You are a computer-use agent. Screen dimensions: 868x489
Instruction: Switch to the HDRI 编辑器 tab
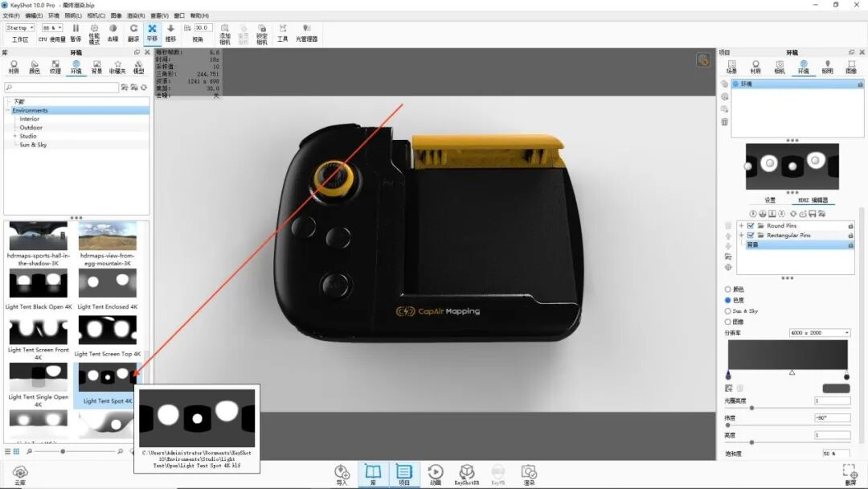[814, 200]
